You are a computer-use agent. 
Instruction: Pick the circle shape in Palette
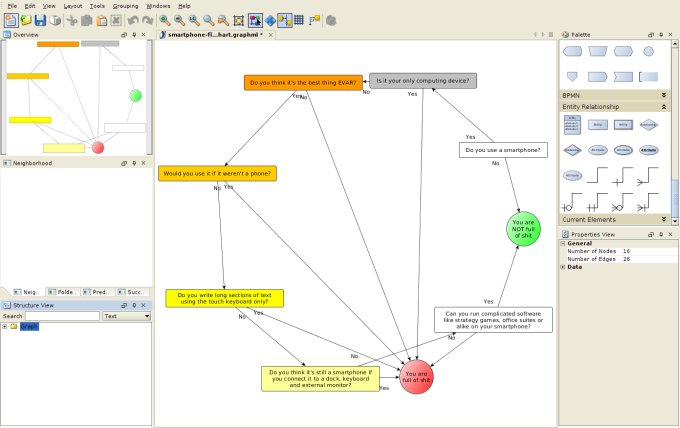point(649,51)
